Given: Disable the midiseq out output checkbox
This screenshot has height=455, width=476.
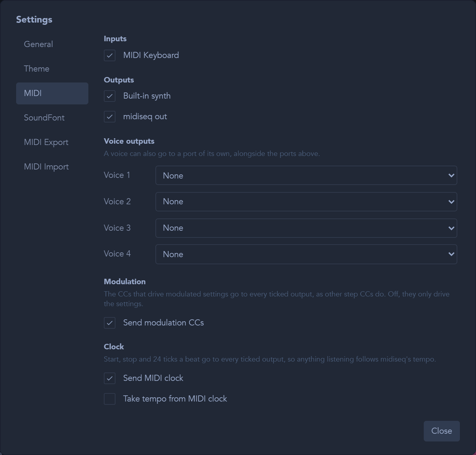Looking at the screenshot, I should pyautogui.click(x=110, y=117).
